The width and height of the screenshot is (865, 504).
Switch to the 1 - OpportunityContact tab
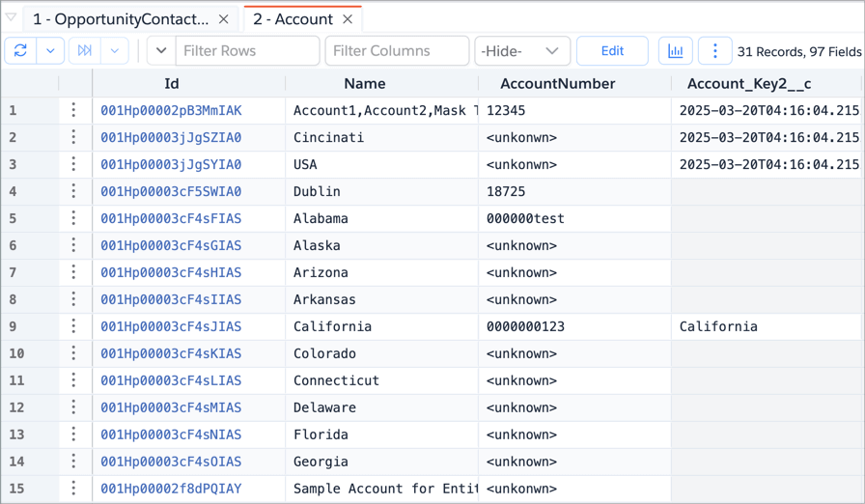coord(121,19)
